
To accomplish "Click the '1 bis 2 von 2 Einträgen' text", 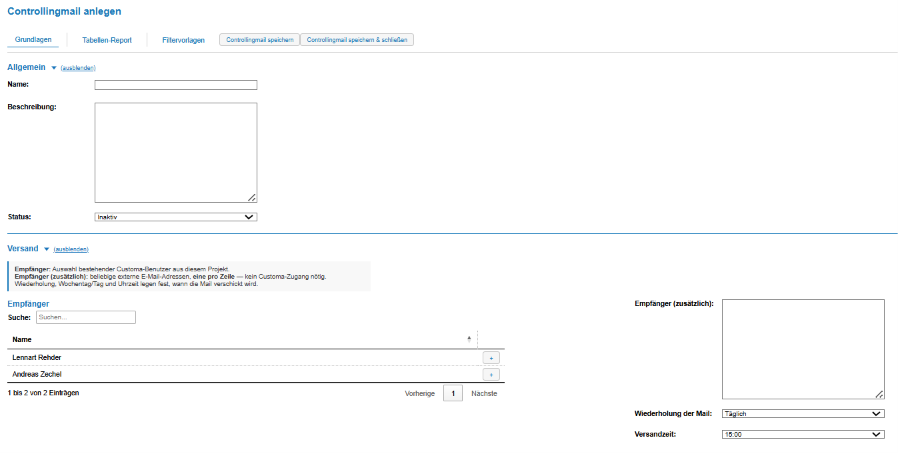I will tap(44, 393).
